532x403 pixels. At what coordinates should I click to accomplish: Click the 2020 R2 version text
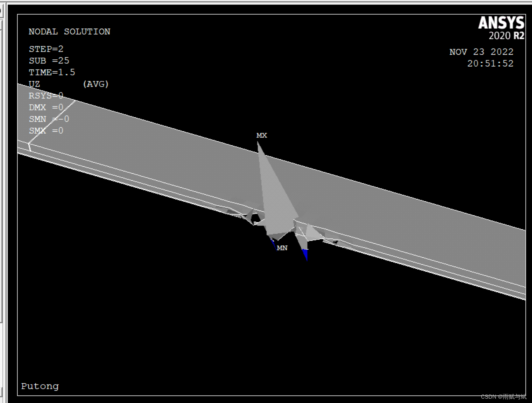507,36
